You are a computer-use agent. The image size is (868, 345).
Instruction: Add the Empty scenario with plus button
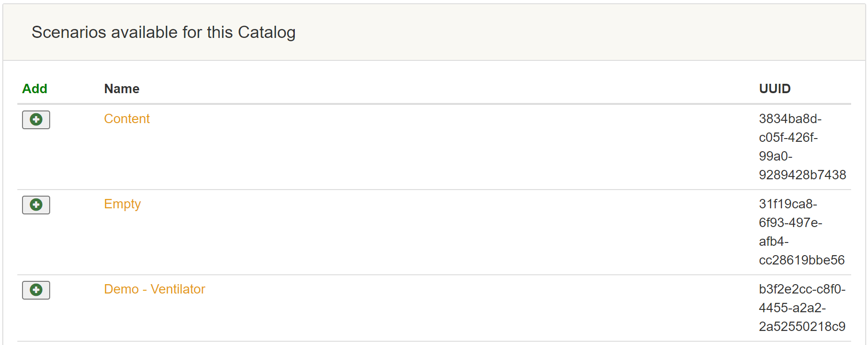pos(36,205)
